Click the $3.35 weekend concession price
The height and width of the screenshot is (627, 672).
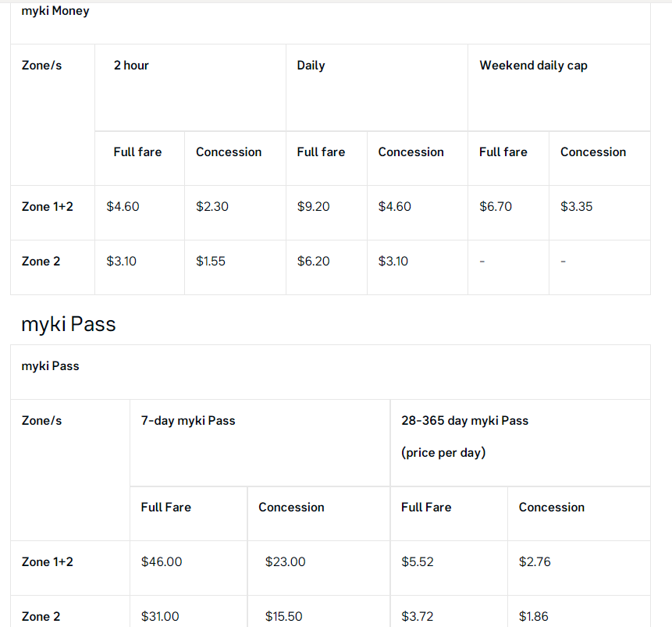(577, 207)
